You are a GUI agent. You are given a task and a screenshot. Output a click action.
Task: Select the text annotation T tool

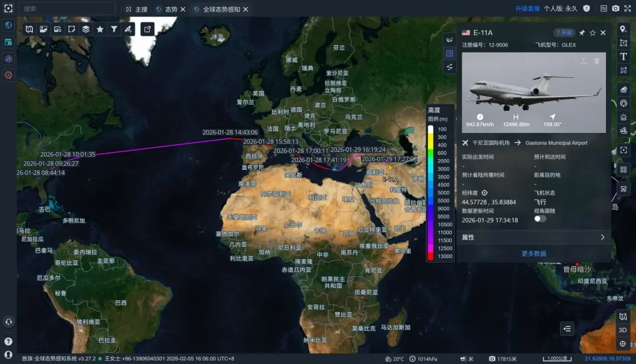point(624,57)
